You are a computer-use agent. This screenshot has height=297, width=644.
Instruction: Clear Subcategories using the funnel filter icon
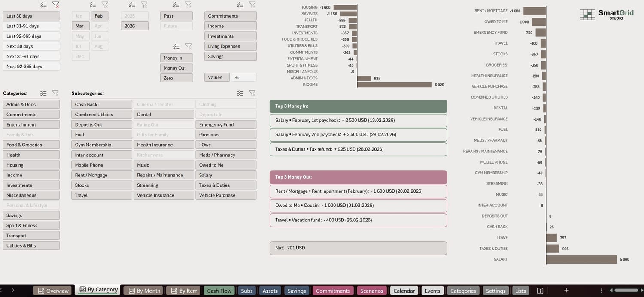[x=252, y=93]
